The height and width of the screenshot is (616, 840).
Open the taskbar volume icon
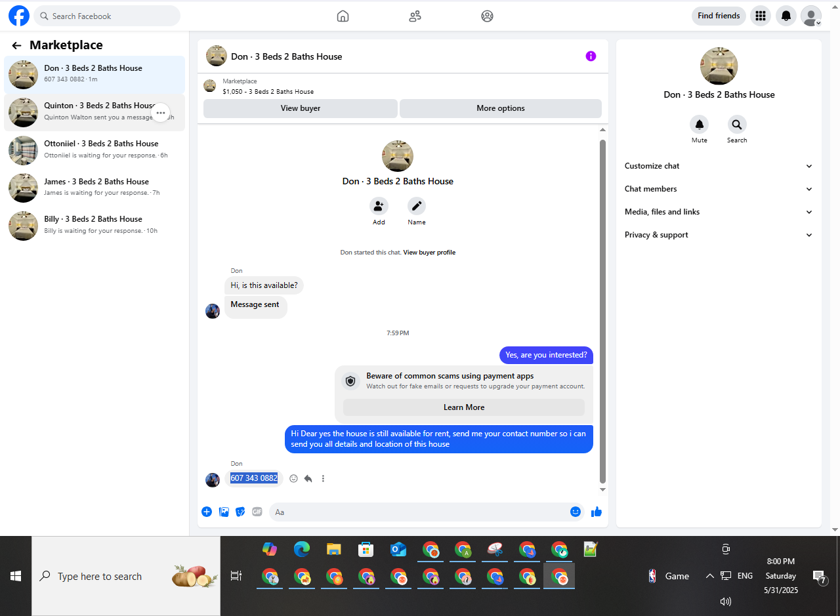pyautogui.click(x=725, y=601)
